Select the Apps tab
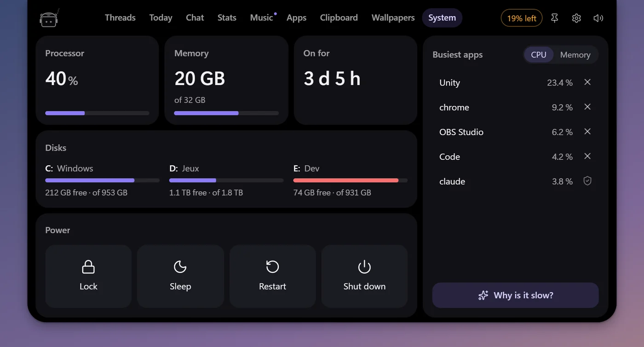 [296, 18]
